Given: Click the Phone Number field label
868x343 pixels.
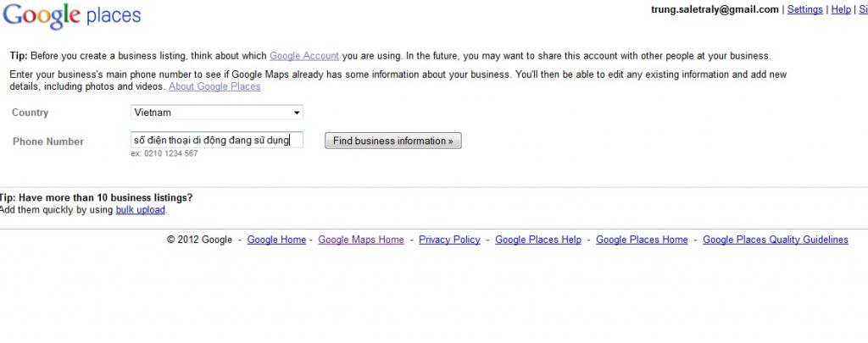Looking at the screenshot, I should point(48,141).
